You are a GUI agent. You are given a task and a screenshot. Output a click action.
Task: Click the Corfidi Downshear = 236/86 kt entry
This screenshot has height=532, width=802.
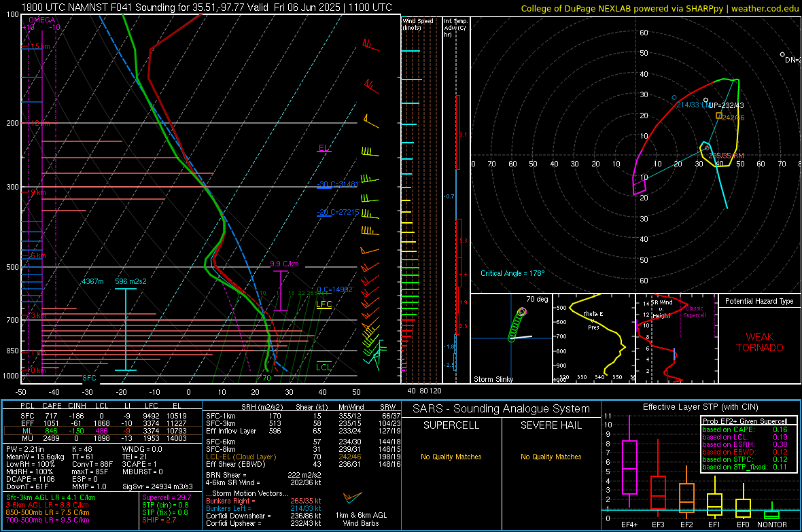[x=264, y=516]
